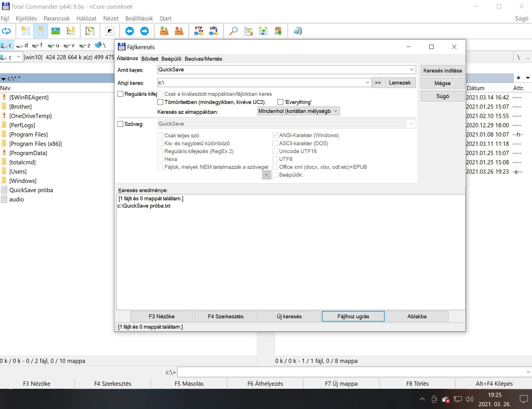Viewport: 532px width, 409px height.
Task: Toggle Csak teljes szó checkbox
Action: click(x=161, y=135)
